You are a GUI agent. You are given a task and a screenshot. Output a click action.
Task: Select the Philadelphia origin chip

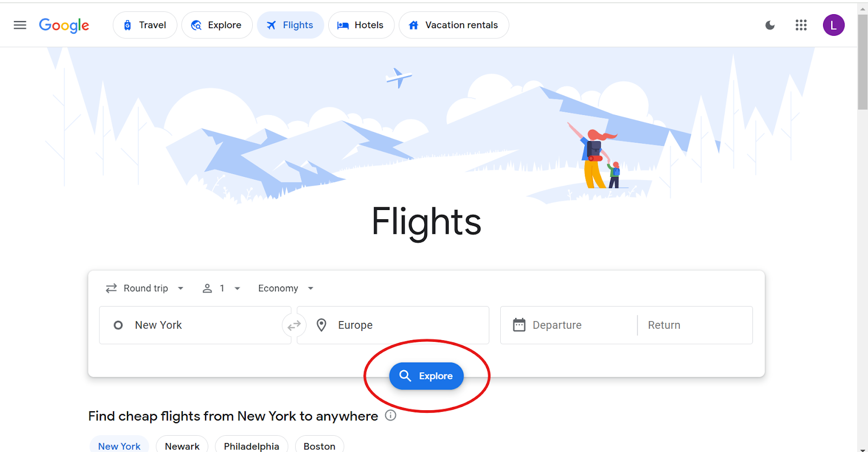click(252, 446)
